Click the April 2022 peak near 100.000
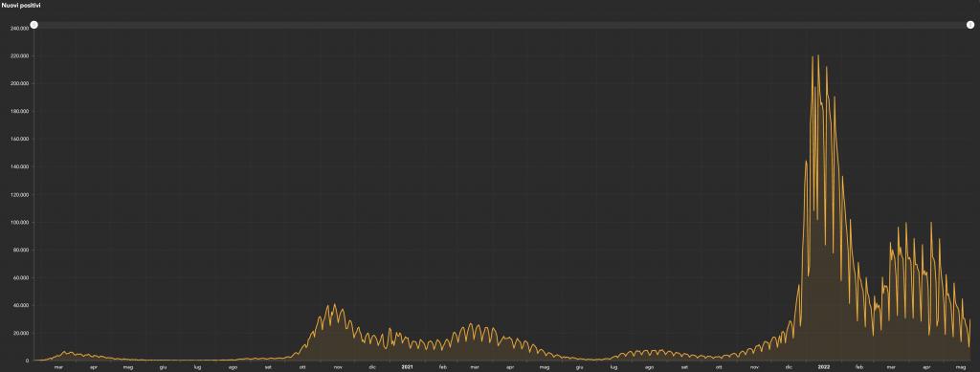Image resolution: width=980 pixels, height=372 pixels. [x=931, y=223]
